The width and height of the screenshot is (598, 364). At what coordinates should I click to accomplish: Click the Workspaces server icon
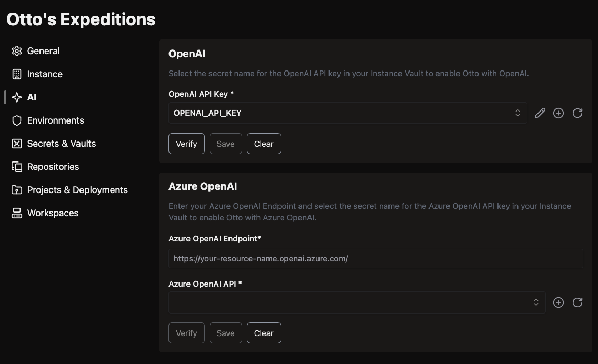17,213
